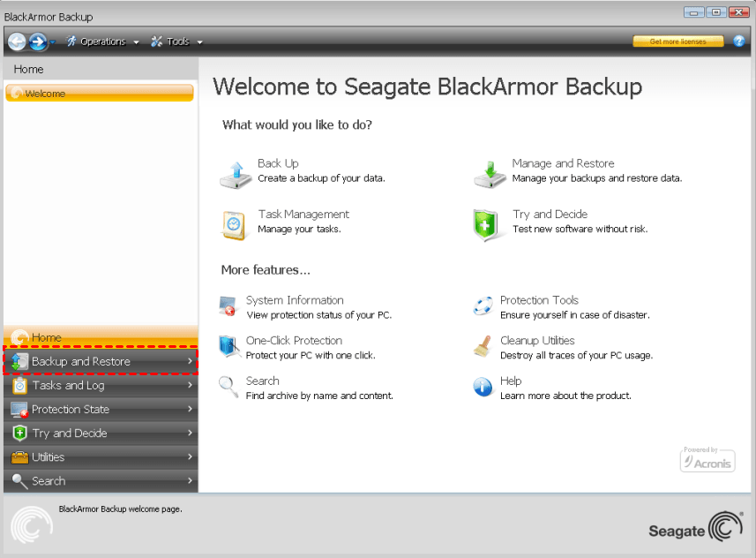Open the Protection Tools lifebuoy icon
Screen dimensions: 756x558
[483, 306]
